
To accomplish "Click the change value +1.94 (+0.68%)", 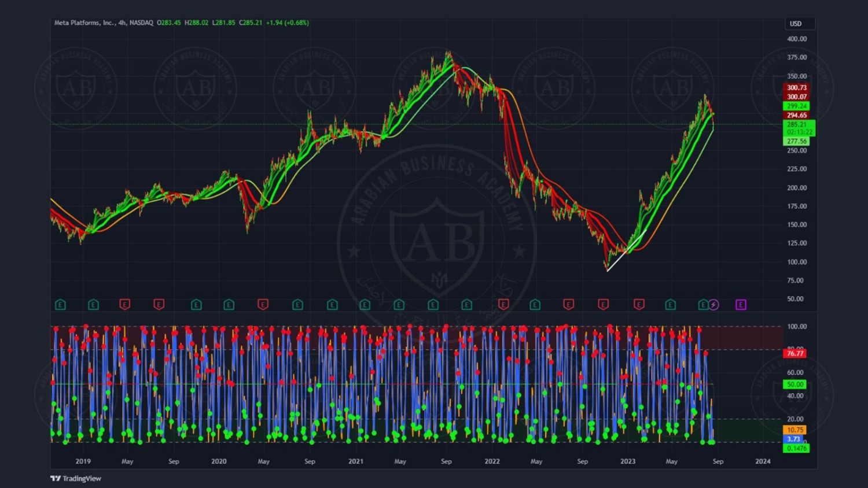I will (x=288, y=23).
